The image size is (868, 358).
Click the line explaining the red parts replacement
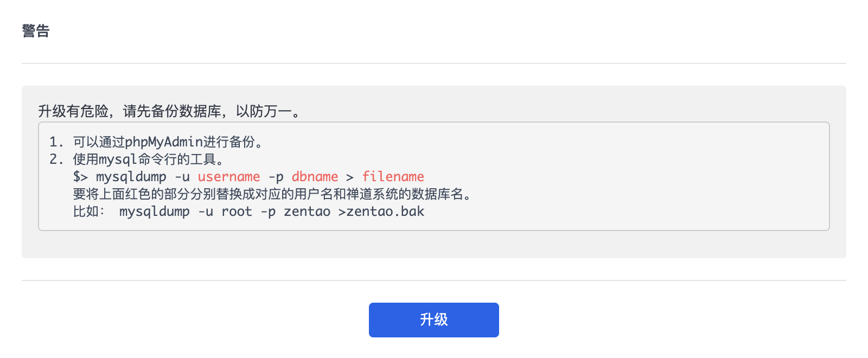(x=272, y=194)
